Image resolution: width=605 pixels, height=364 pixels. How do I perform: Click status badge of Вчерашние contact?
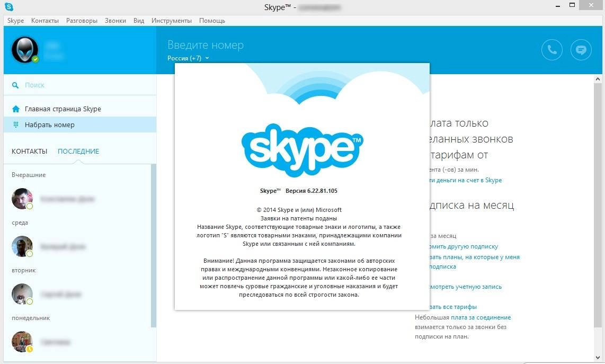30,206
